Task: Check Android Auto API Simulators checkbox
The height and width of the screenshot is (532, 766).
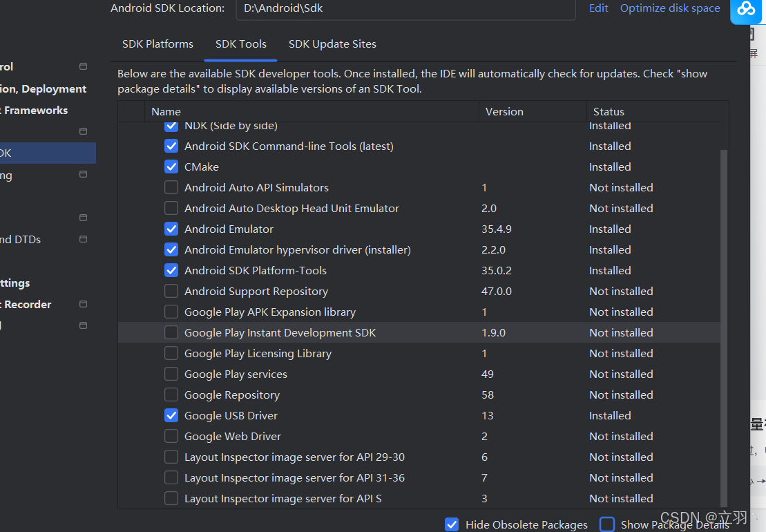Action: click(171, 187)
